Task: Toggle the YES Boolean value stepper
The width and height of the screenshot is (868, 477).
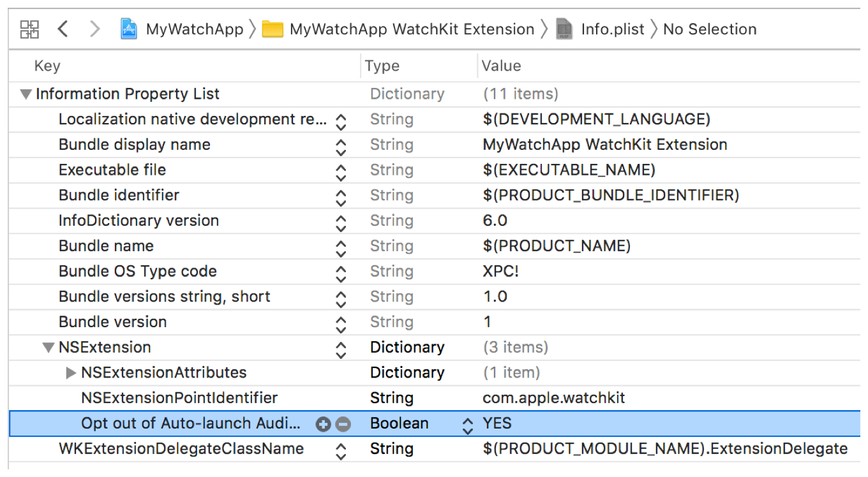Action: [x=468, y=424]
